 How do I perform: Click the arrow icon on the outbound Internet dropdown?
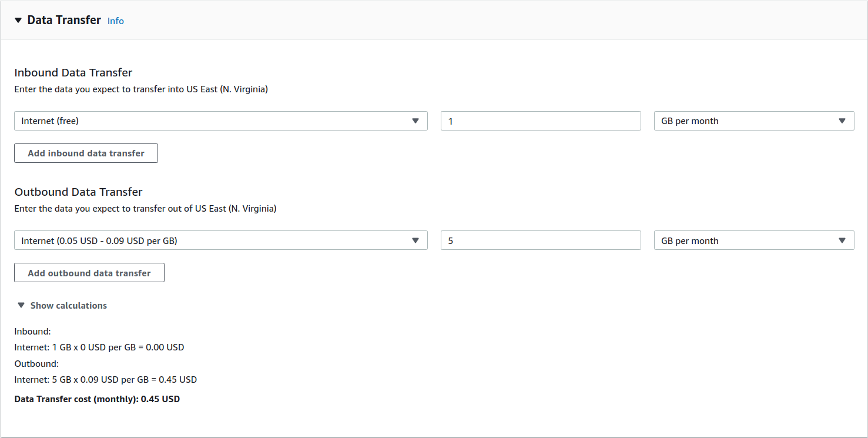(415, 240)
